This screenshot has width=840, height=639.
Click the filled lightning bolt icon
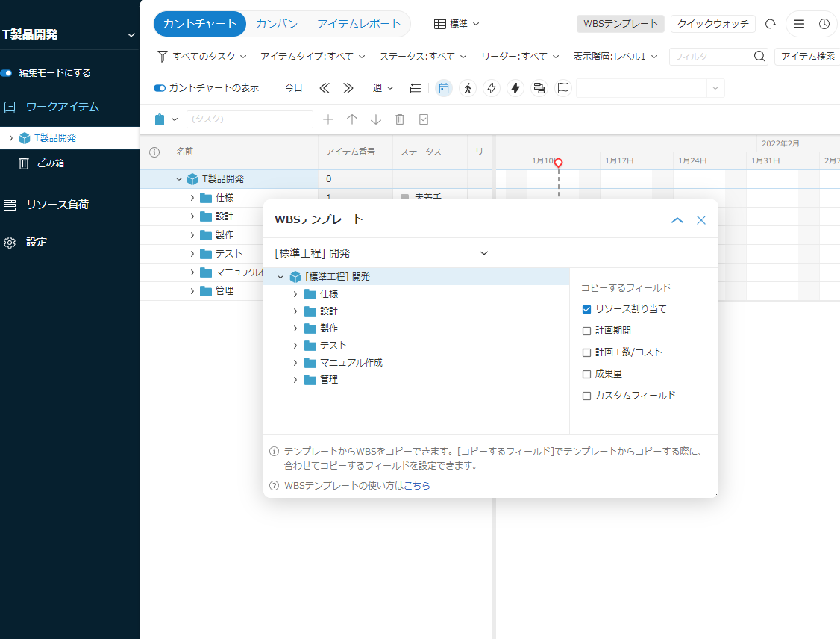click(515, 87)
